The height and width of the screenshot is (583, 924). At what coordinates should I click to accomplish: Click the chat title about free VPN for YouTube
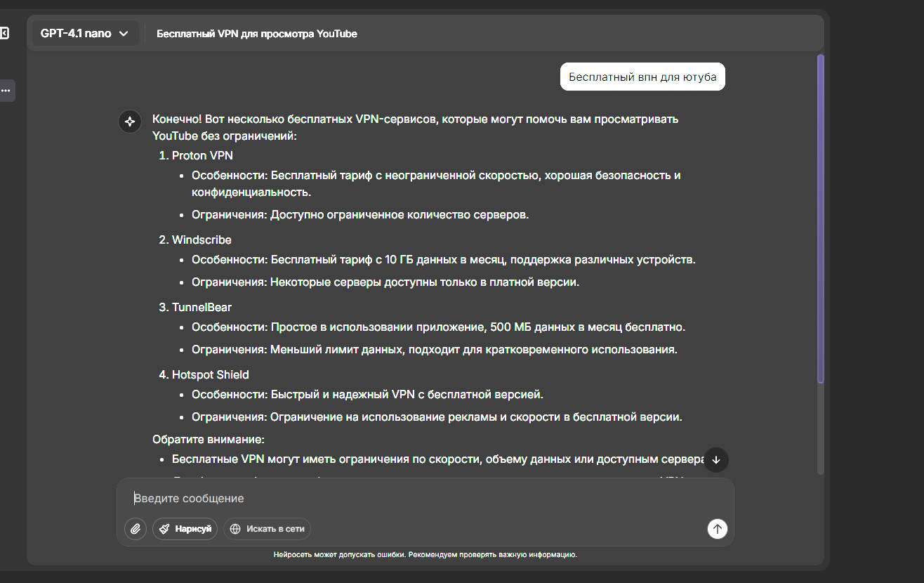257,34
